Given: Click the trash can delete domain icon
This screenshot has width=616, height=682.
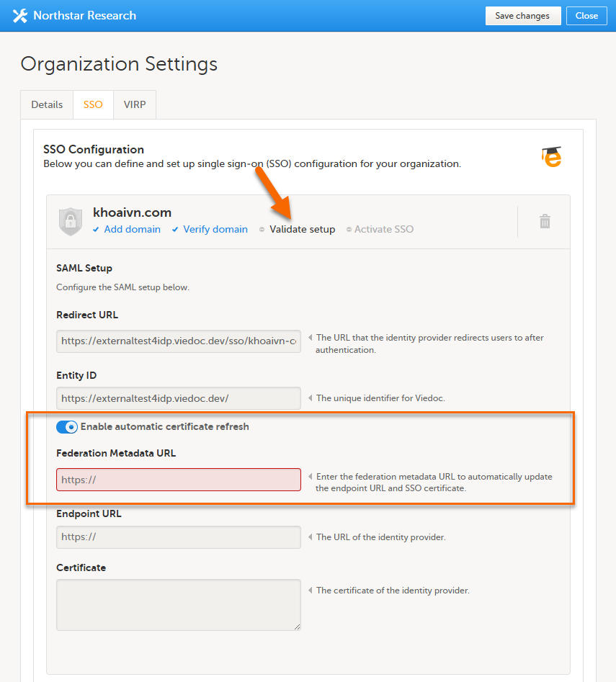Looking at the screenshot, I should pos(545,221).
